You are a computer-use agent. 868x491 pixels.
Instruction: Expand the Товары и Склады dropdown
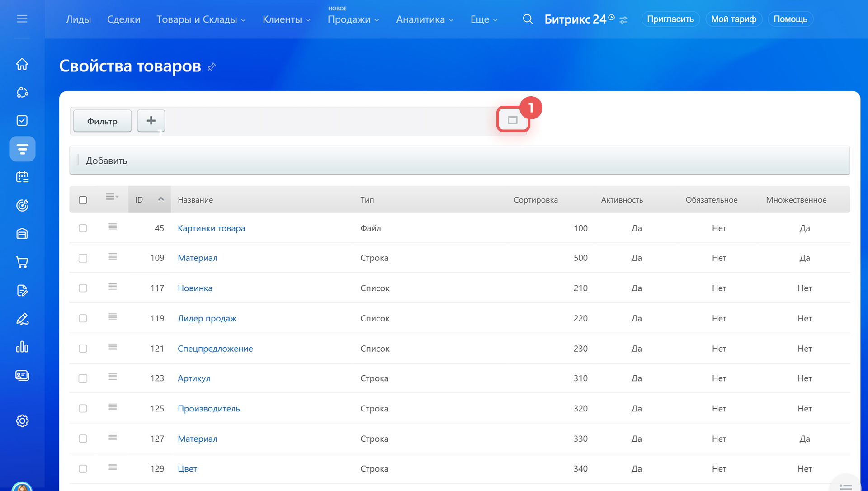(201, 19)
